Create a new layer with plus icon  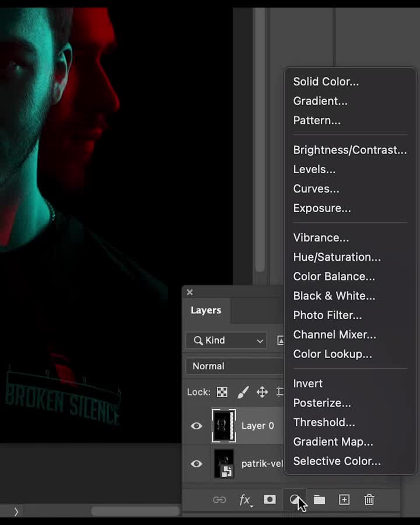point(344,500)
